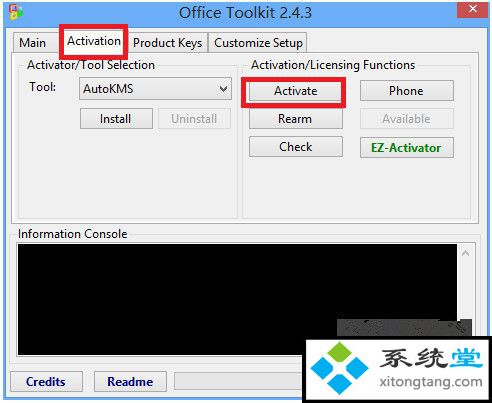Click the Office Toolkit app icon in title bar
492x403 pixels.
[16, 12]
